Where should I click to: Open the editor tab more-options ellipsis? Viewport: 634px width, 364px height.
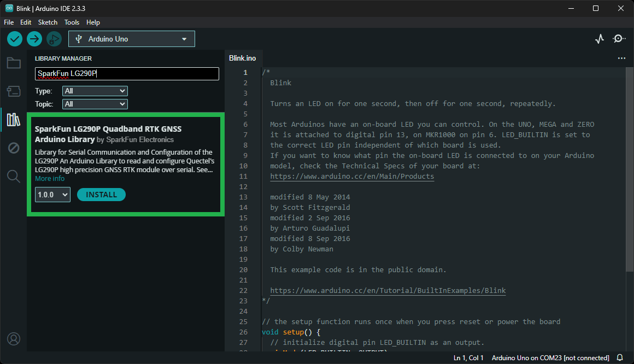click(x=621, y=58)
